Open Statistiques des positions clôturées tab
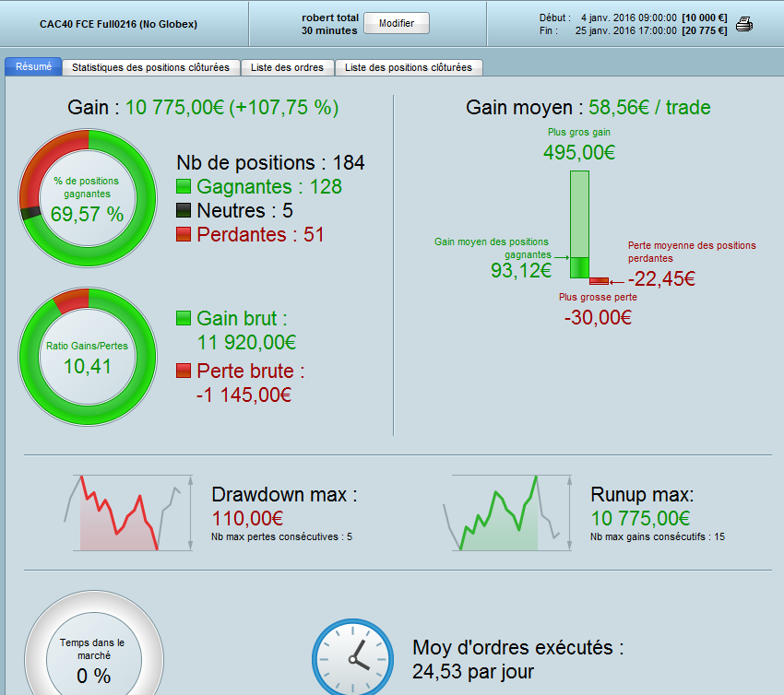Viewport: 784px width, 695px height. click(x=150, y=67)
